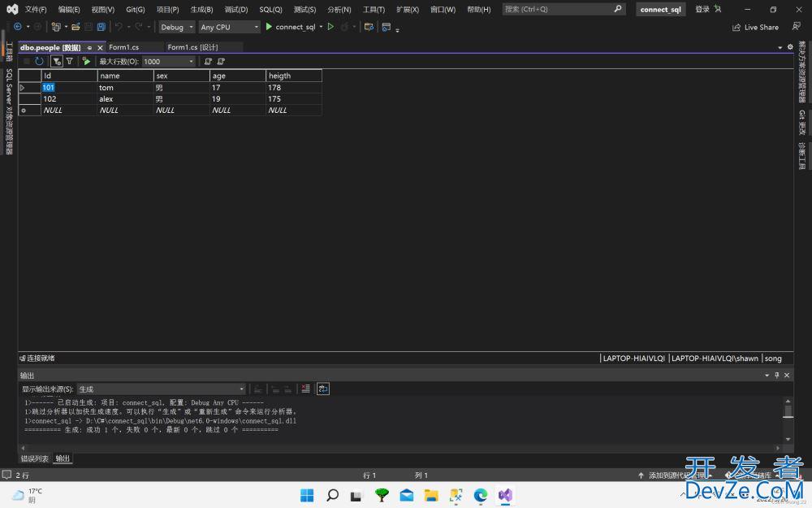The width and height of the screenshot is (812, 508).
Task: Select the cell containing alex
Action: point(125,99)
